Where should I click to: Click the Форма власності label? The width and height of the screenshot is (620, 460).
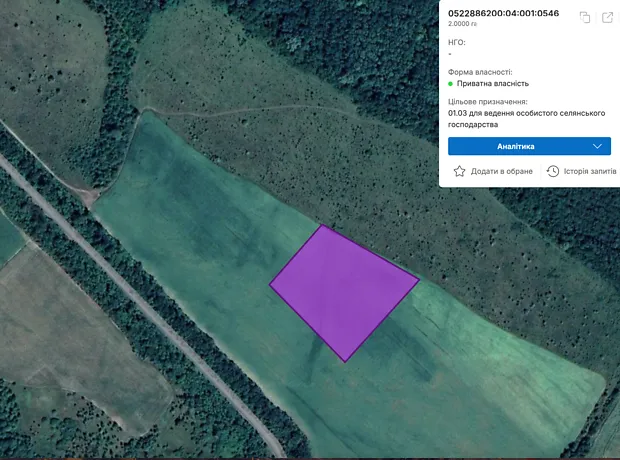pos(480,72)
